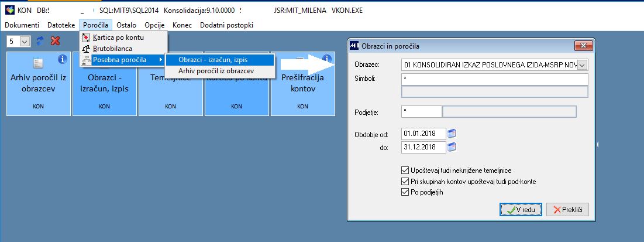Click into the Simboli input field

pos(494,79)
